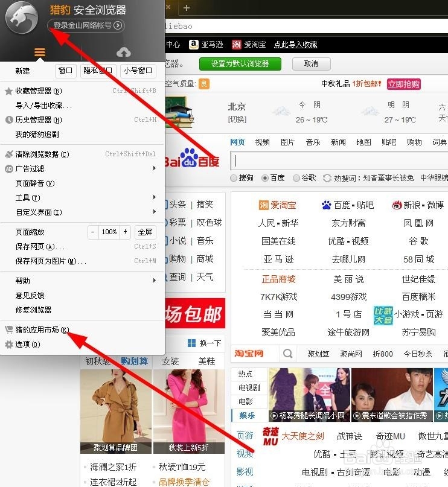Click the air quality 良 badge

pos(204,84)
